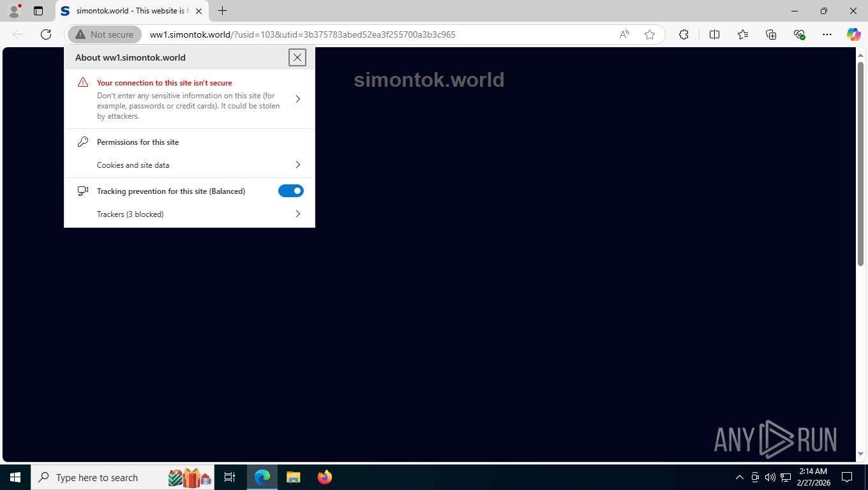Close the About ww1.simontok.world popup
The width and height of the screenshot is (868, 490).
pos(297,57)
